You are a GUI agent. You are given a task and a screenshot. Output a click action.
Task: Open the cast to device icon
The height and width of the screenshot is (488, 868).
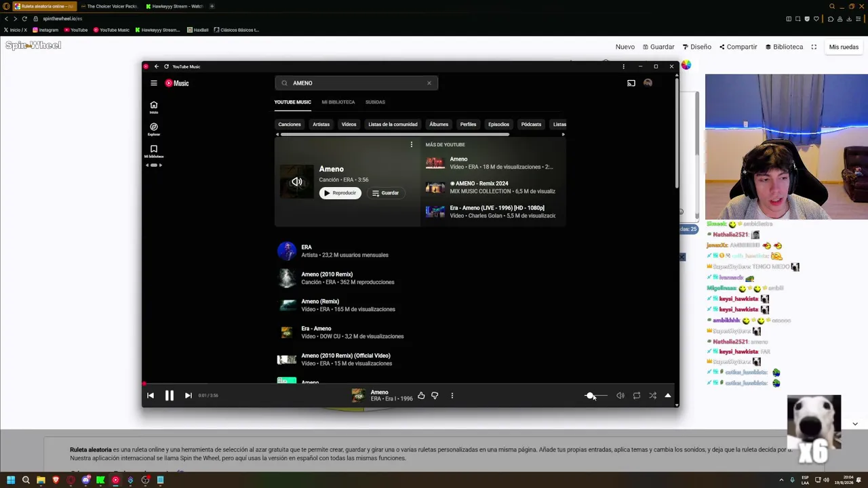631,83
